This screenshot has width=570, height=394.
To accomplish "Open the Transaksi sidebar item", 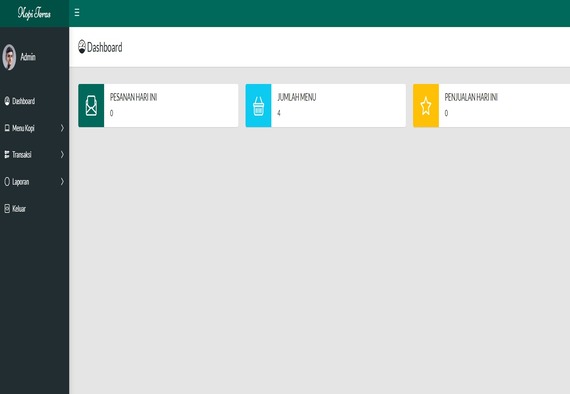I will coord(22,154).
